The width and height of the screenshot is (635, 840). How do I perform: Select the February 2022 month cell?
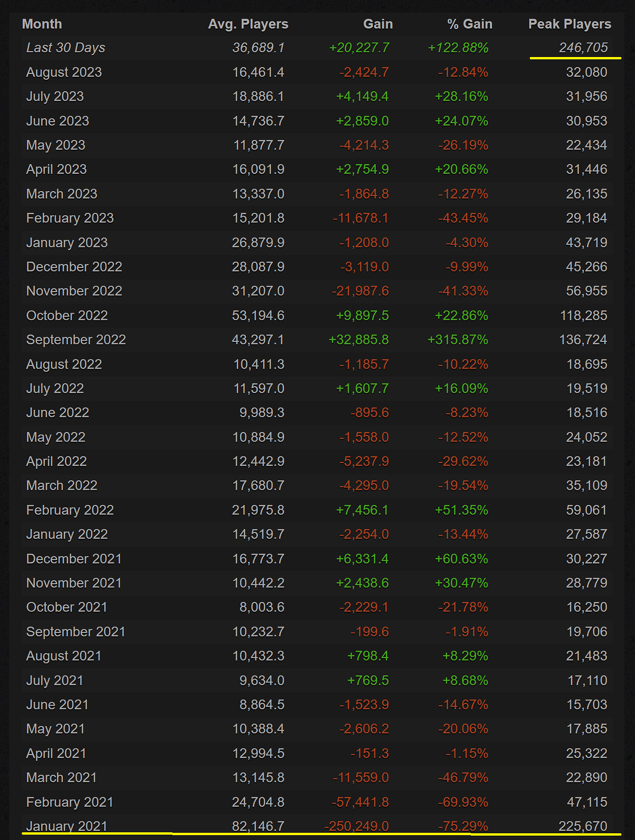coord(70,510)
